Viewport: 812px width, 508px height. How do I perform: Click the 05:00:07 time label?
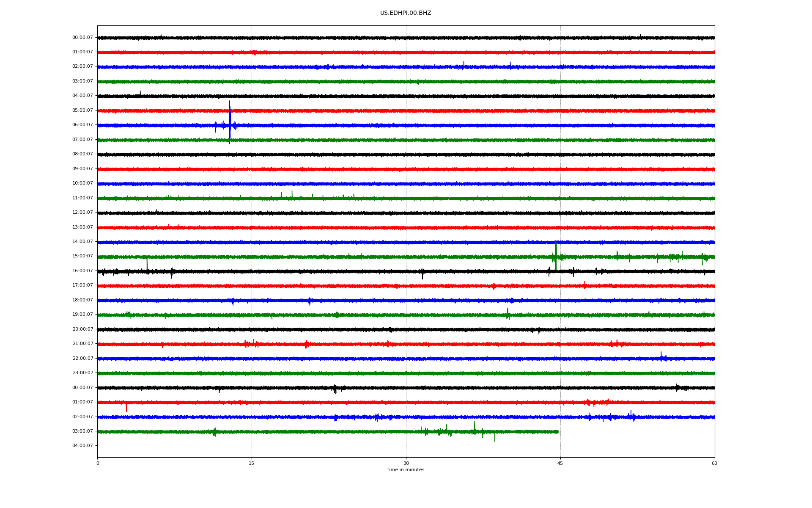point(82,110)
